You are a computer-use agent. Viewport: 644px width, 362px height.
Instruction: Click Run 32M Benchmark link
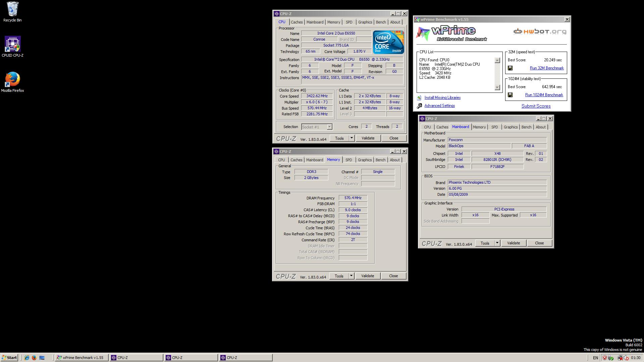coord(546,68)
